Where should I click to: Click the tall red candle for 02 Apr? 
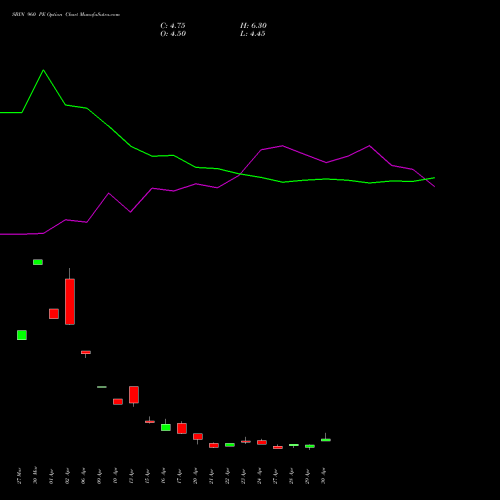click(70, 301)
